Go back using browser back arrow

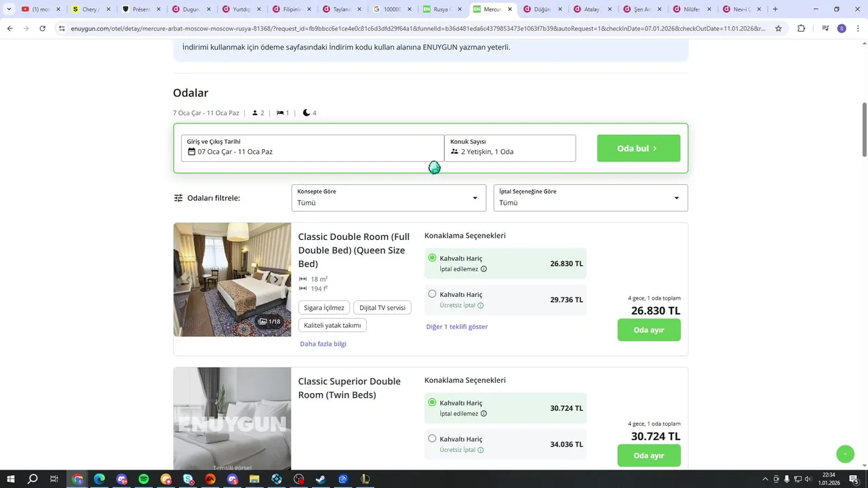(9, 28)
